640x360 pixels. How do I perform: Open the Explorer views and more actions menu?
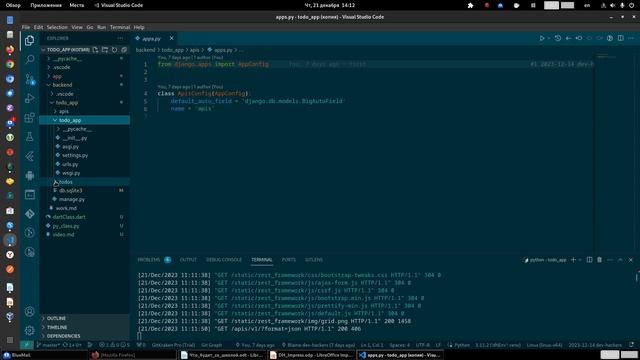(x=120, y=38)
